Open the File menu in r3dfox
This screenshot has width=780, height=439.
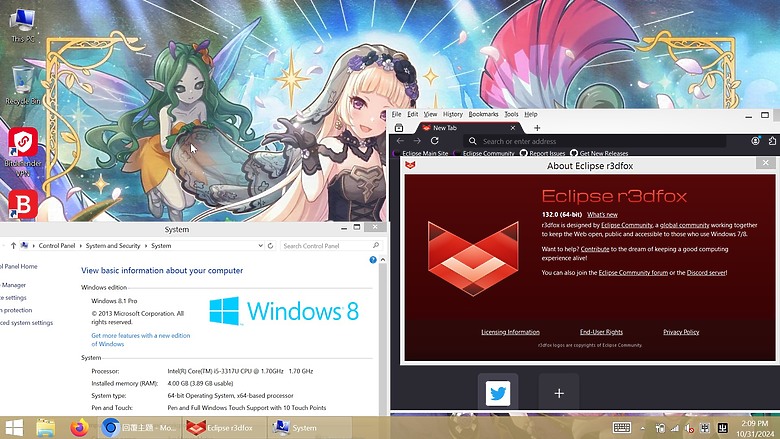396,114
